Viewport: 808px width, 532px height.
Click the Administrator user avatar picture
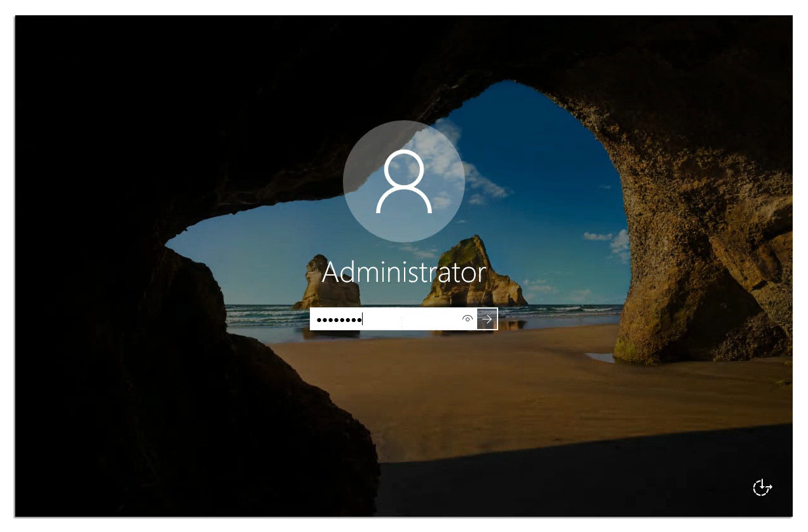(403, 181)
